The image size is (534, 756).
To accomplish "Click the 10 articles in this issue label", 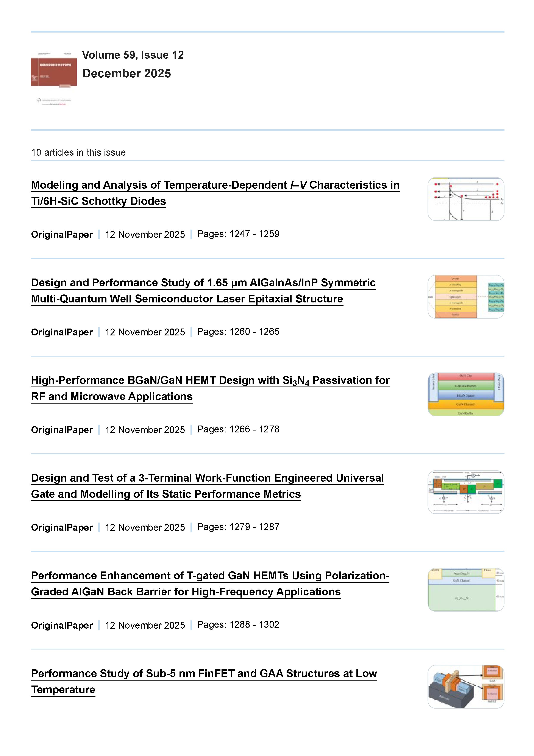I will point(78,152).
